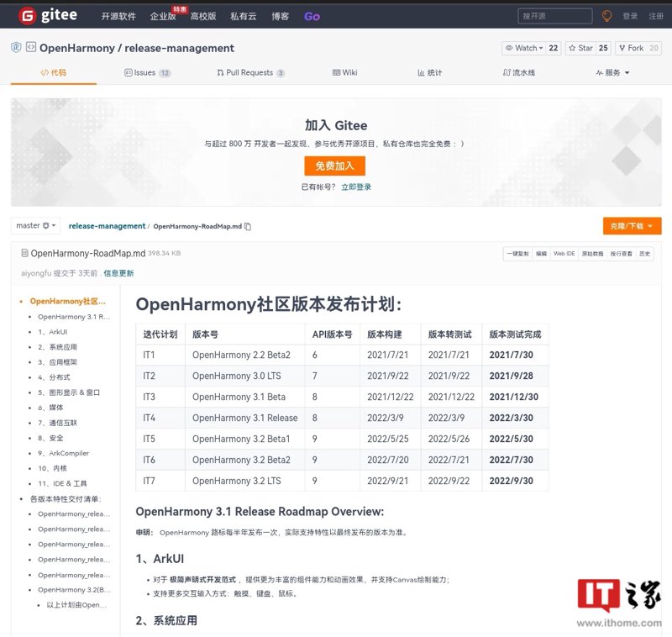Screen dimensions: 672x637
Task: Open the file in Web IDE
Action: 564,254
